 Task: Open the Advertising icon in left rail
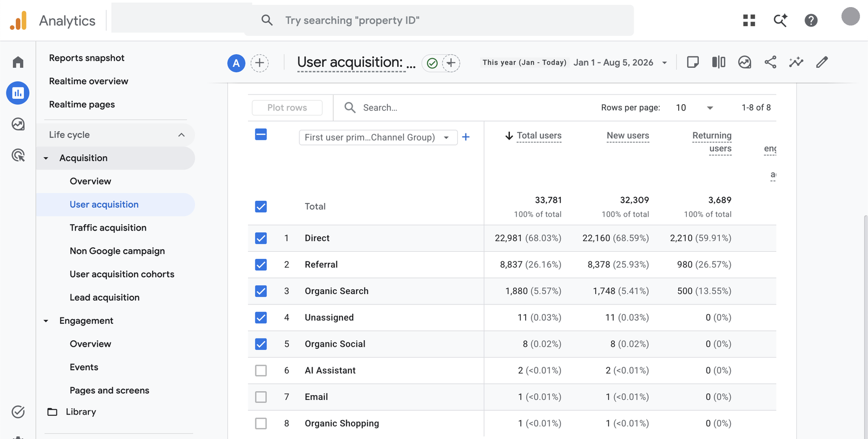click(x=18, y=155)
